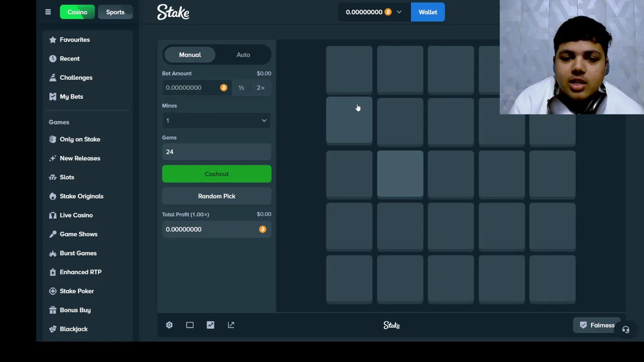Click the Favourites star icon
This screenshot has height=362, width=644.
[x=53, y=40]
